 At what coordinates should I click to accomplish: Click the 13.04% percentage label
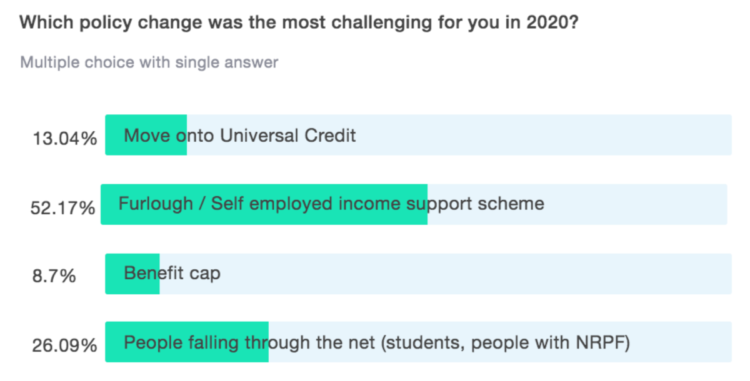65,139
